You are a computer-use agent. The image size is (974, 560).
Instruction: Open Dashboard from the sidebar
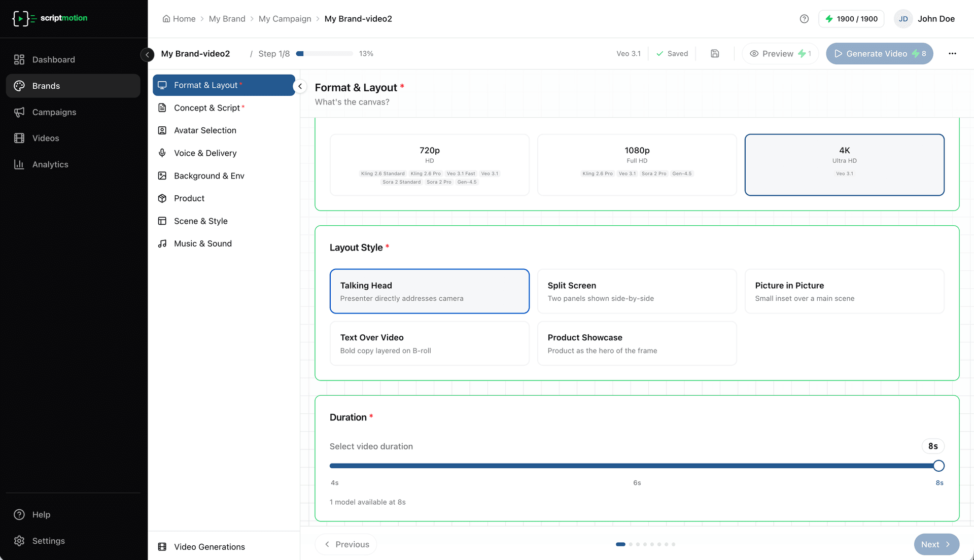(x=53, y=60)
